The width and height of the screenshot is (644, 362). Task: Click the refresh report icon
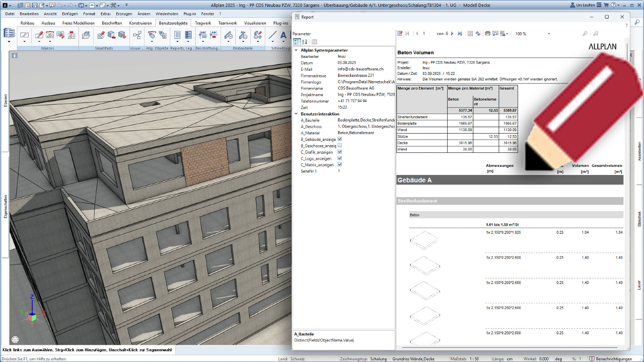coord(478,34)
